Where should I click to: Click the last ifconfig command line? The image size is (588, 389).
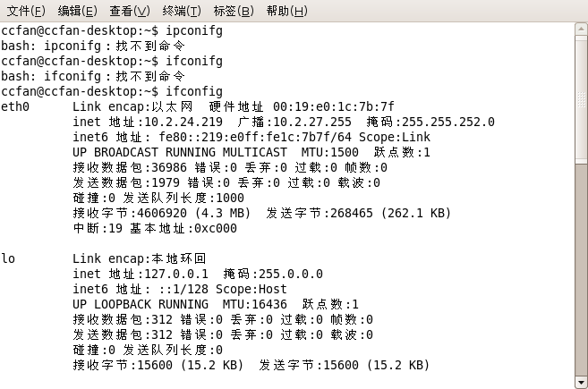[112, 91]
